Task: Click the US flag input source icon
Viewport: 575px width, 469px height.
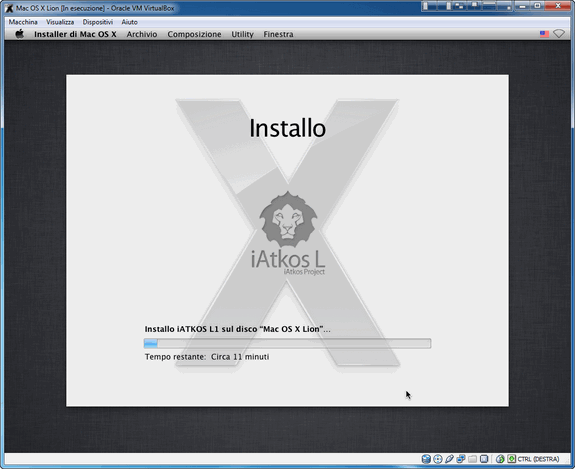Action: pos(545,34)
